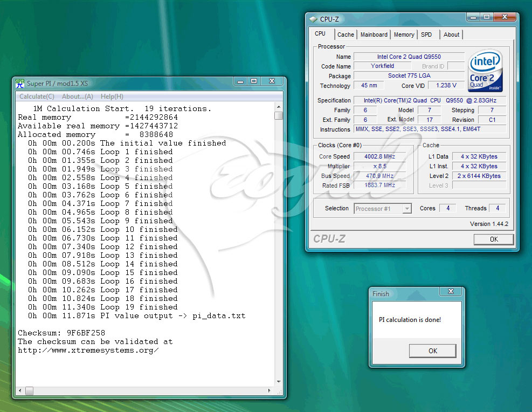Click the Super PI vertical scrollbar up arrow

[279, 107]
